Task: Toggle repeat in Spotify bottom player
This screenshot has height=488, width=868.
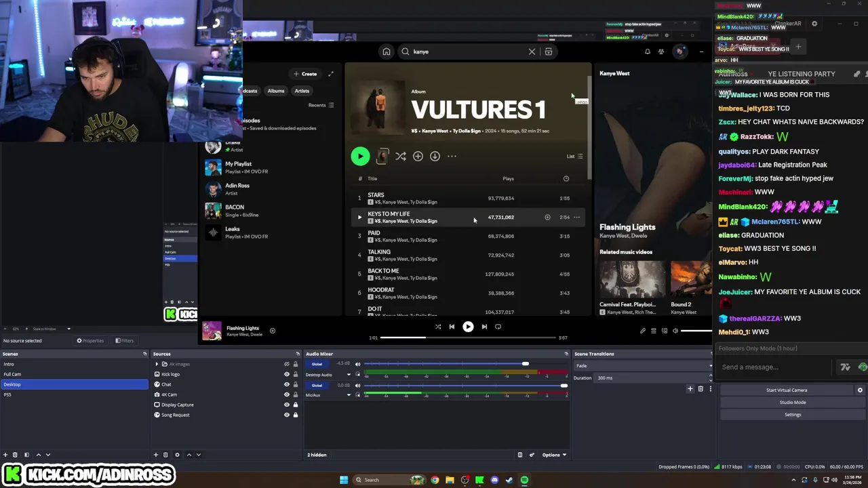Action: 498,327
